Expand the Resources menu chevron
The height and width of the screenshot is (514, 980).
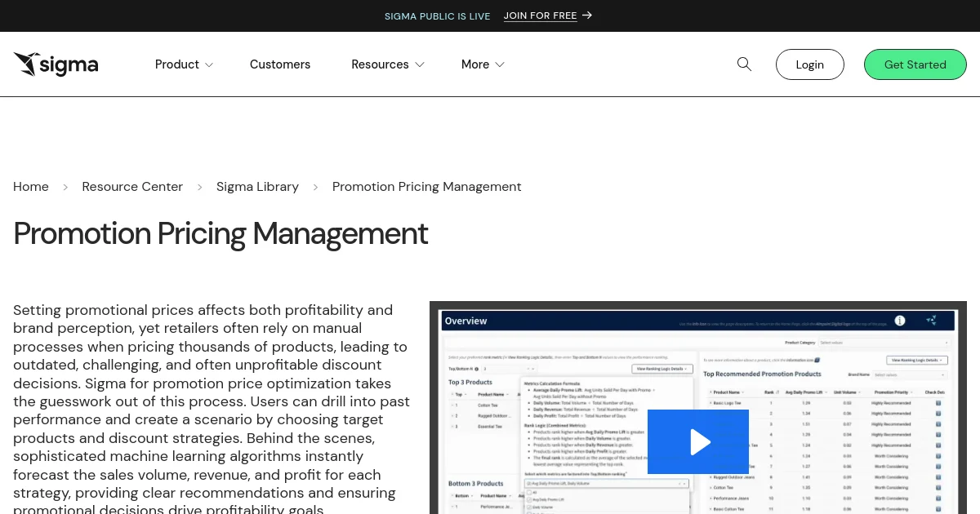coord(420,64)
